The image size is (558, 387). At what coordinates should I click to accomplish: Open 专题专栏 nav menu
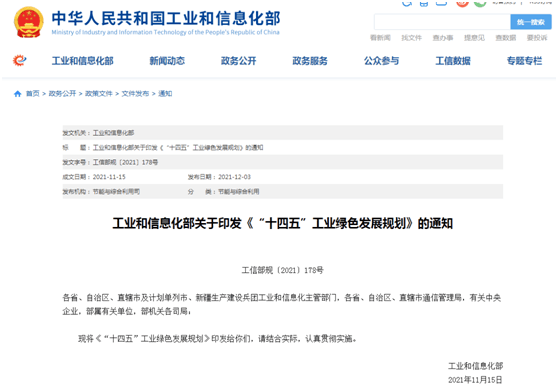(x=525, y=61)
